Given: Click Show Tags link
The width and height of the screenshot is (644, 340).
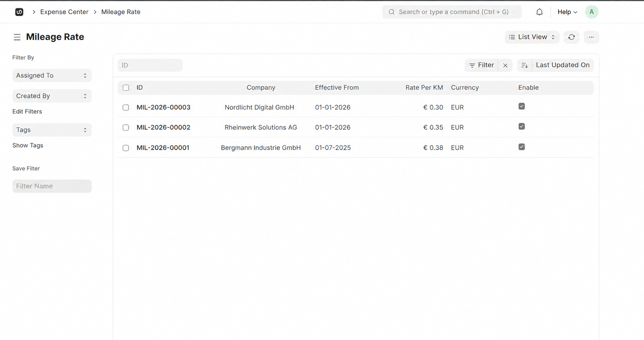Looking at the screenshot, I should 28,146.
